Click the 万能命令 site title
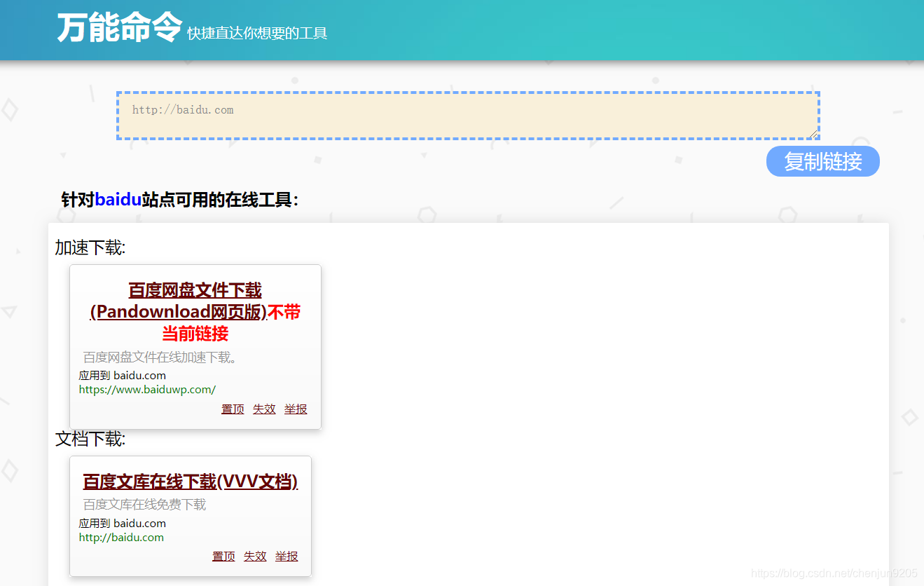The image size is (924, 586). coord(119,28)
